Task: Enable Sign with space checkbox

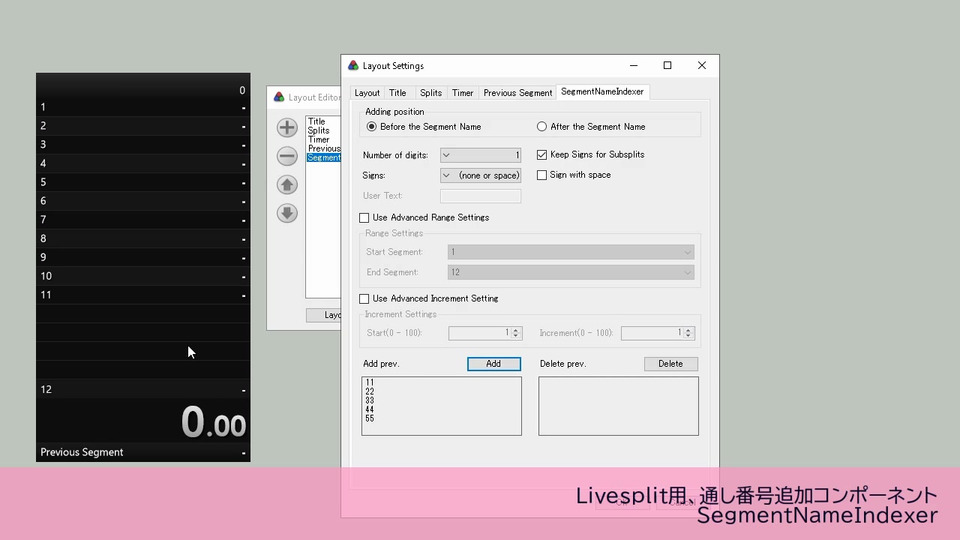Action: point(542,175)
